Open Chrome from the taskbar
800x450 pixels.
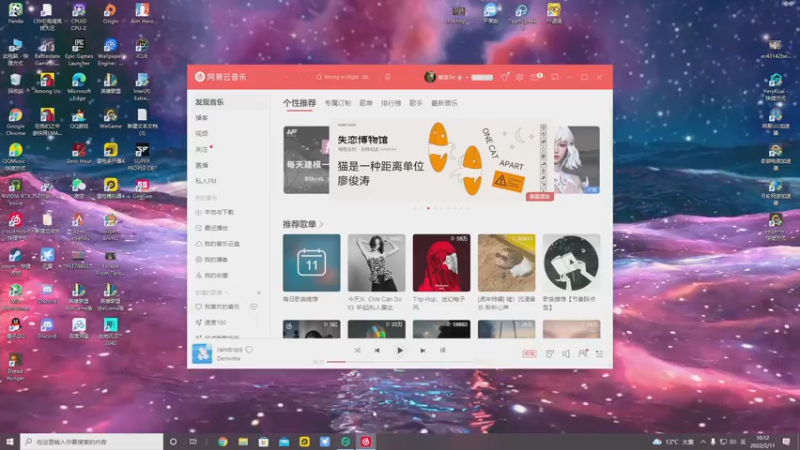point(222,441)
